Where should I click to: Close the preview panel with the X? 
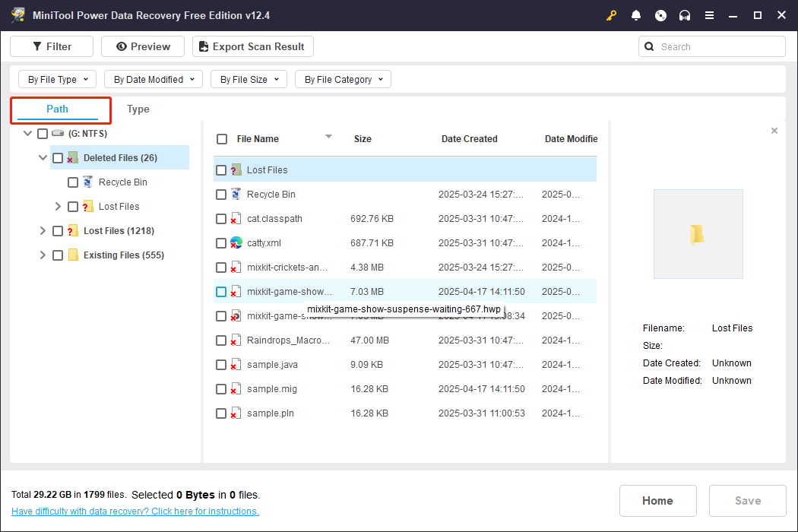774,131
